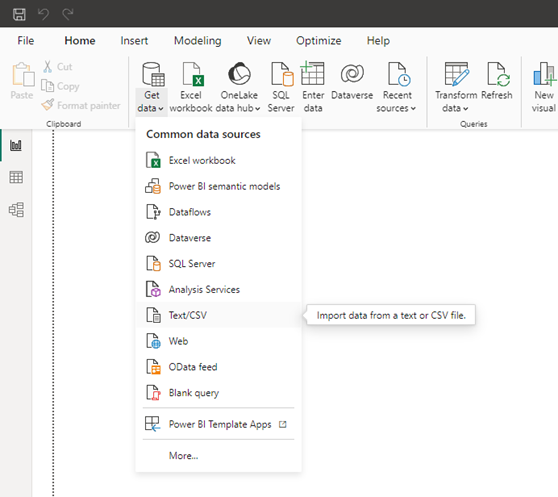The height and width of the screenshot is (497, 558).
Task: Open Power BI Template Apps link
Action: coord(219,424)
